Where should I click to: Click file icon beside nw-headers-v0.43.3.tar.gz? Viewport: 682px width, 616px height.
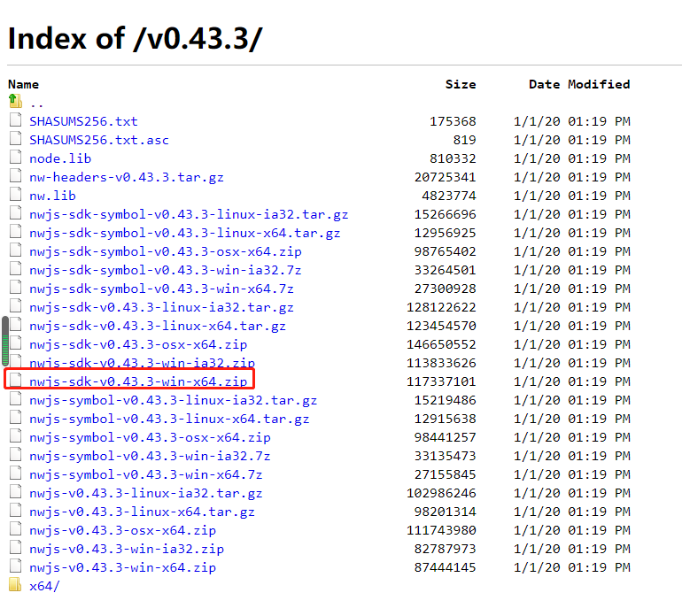click(16, 175)
